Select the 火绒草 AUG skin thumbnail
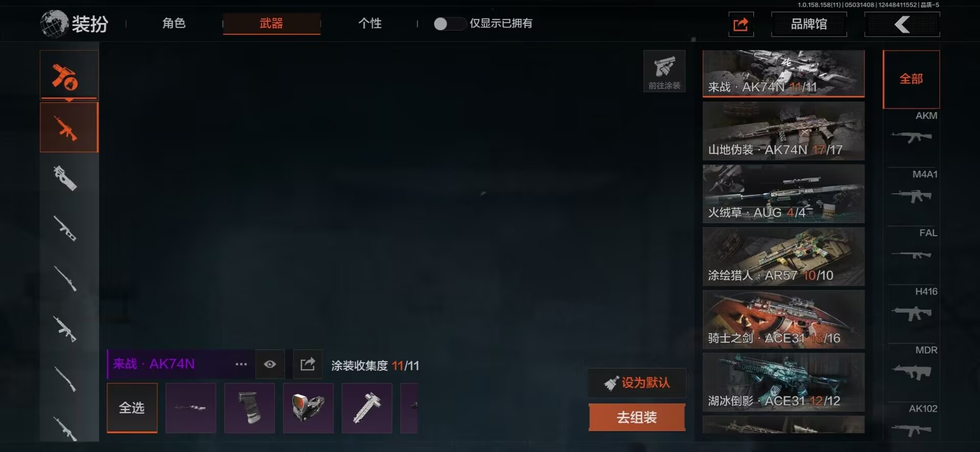 tap(783, 194)
